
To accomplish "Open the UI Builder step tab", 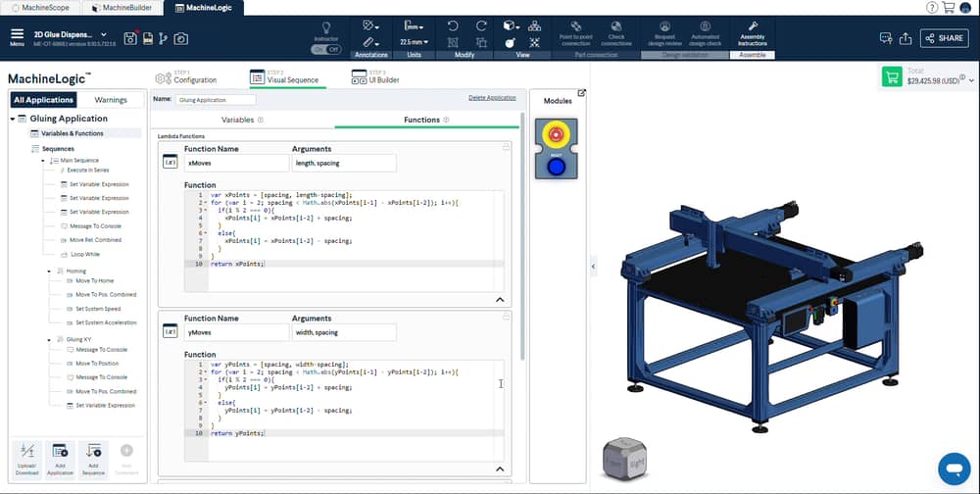I will pyautogui.click(x=376, y=77).
